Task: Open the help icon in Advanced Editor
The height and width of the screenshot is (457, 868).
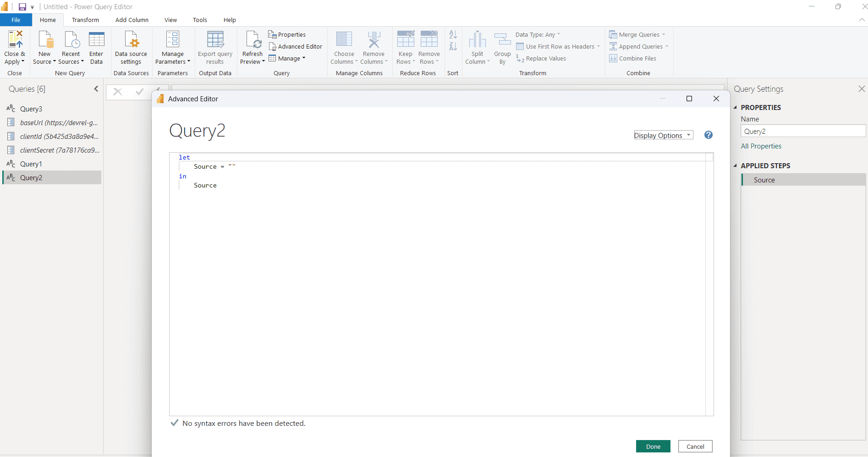Action: point(709,135)
